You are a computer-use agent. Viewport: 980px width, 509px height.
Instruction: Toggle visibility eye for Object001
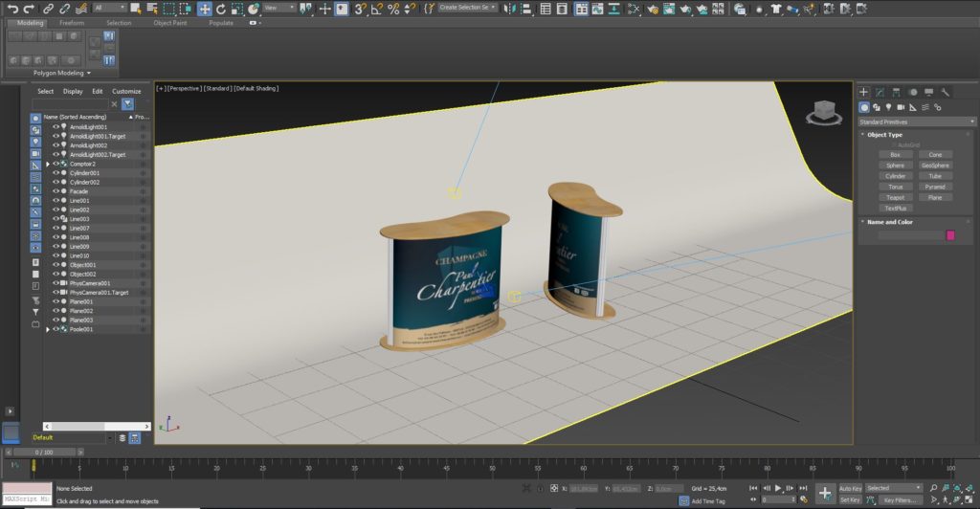coord(56,265)
